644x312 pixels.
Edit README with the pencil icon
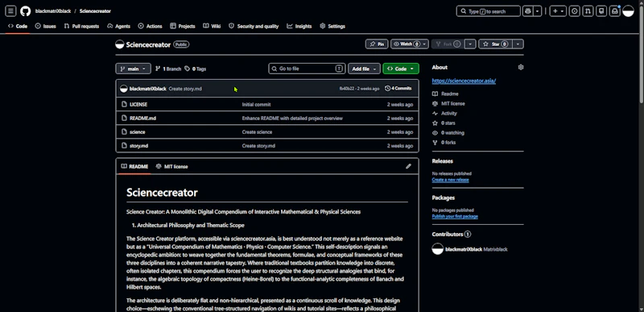tap(408, 167)
